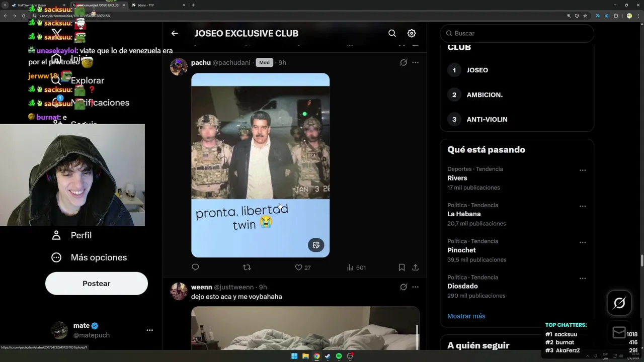
Task: Open more options for Diosdado trend
Action: pyautogui.click(x=583, y=279)
